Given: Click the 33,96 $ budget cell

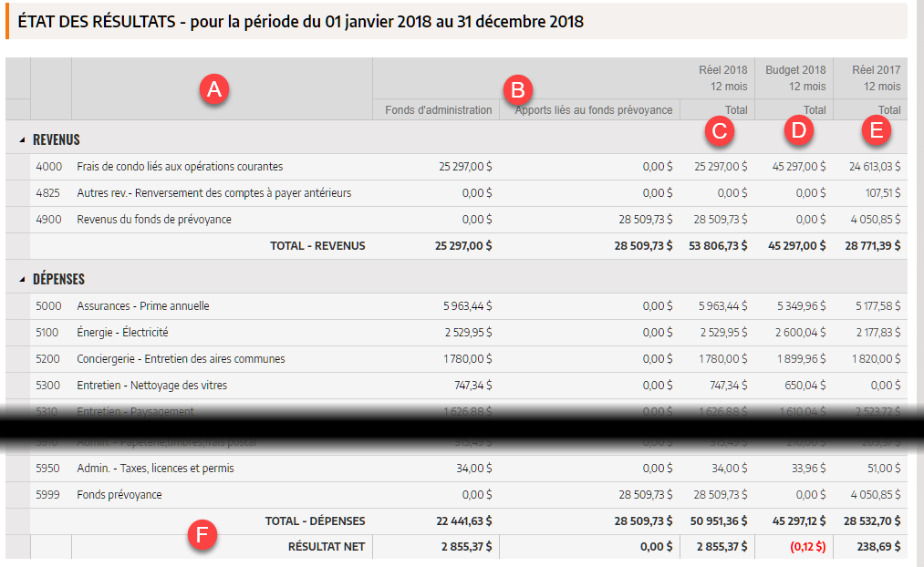Looking at the screenshot, I should click(808, 469).
